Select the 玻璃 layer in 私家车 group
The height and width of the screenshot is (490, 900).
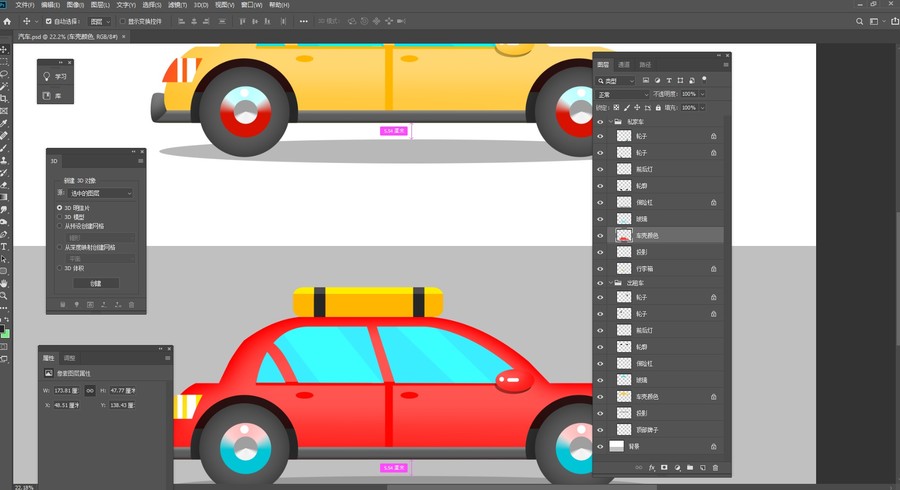[x=659, y=219]
